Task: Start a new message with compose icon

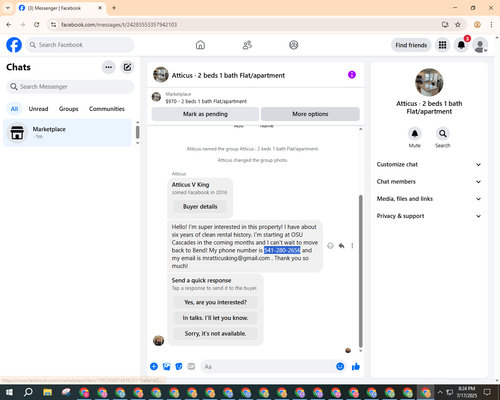Action: click(127, 67)
